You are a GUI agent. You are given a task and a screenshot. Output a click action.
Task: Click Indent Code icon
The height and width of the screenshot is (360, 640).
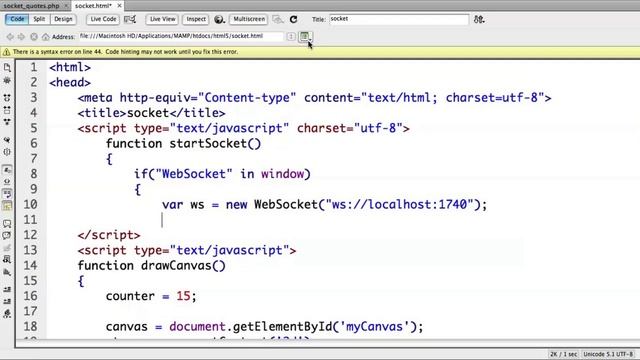click(x=7, y=289)
